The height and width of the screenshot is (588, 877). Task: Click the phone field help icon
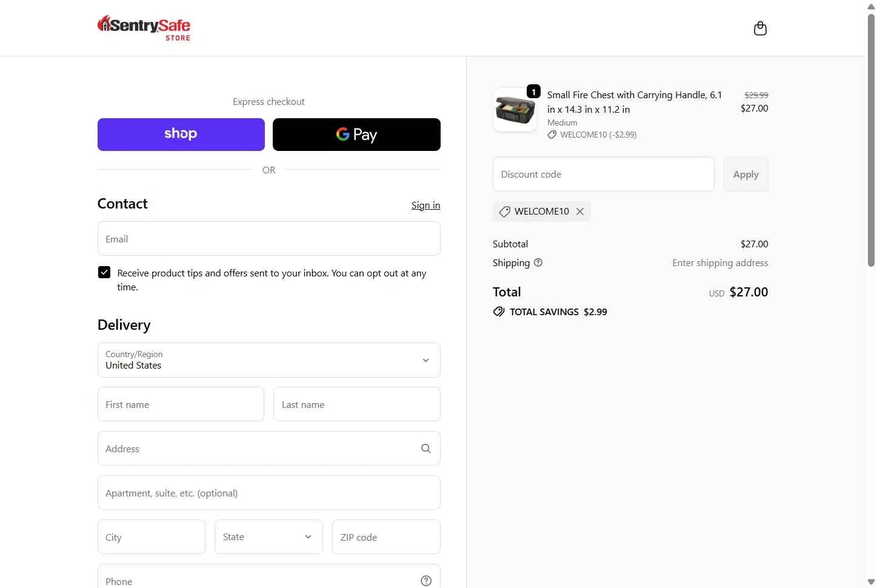click(426, 581)
